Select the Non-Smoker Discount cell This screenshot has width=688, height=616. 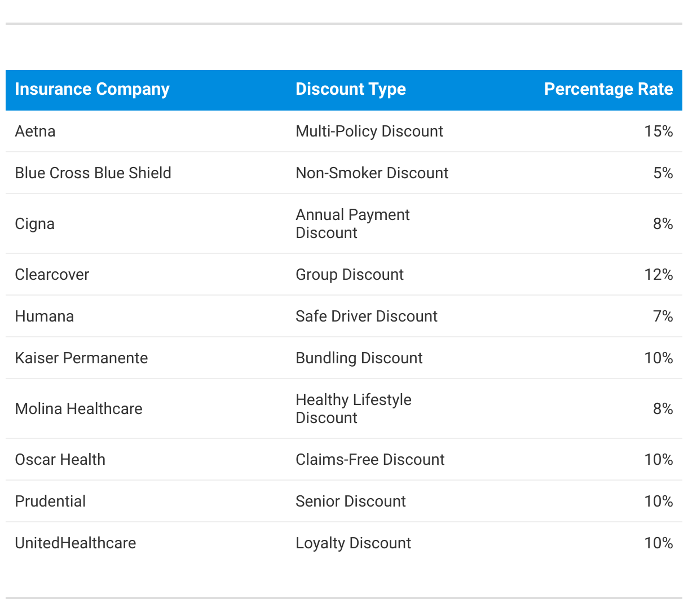[372, 173]
